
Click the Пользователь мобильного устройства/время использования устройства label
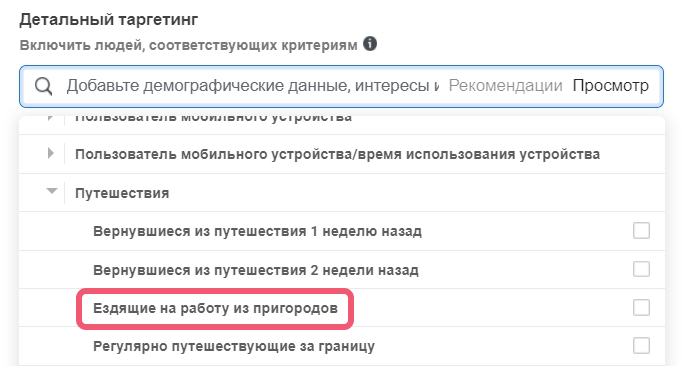click(x=338, y=154)
